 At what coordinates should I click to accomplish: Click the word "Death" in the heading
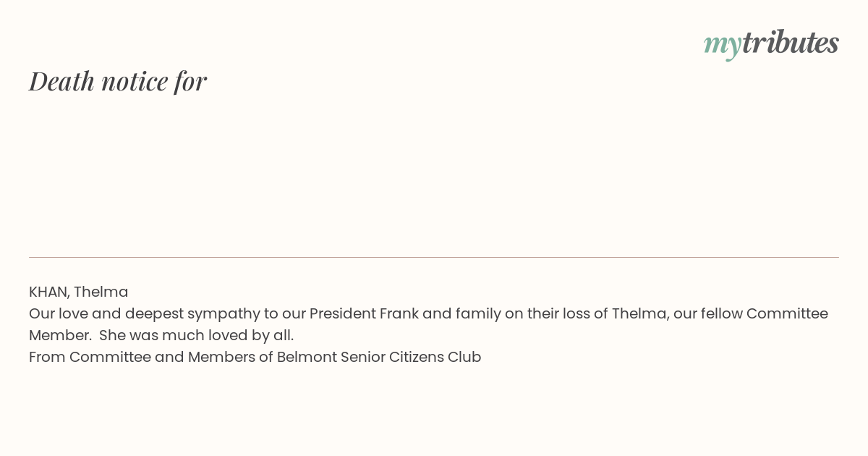[61, 81]
